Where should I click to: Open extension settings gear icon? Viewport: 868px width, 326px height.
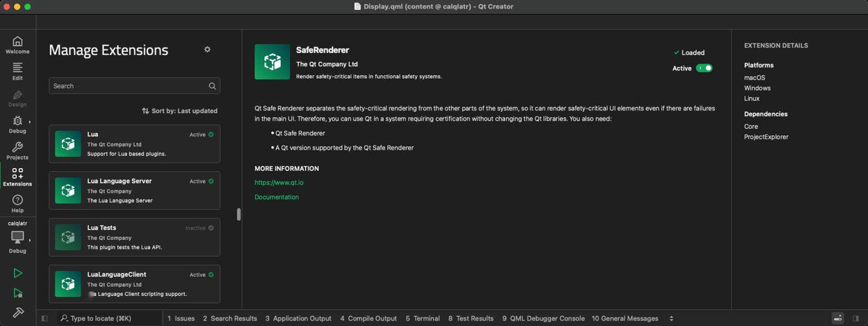207,49
